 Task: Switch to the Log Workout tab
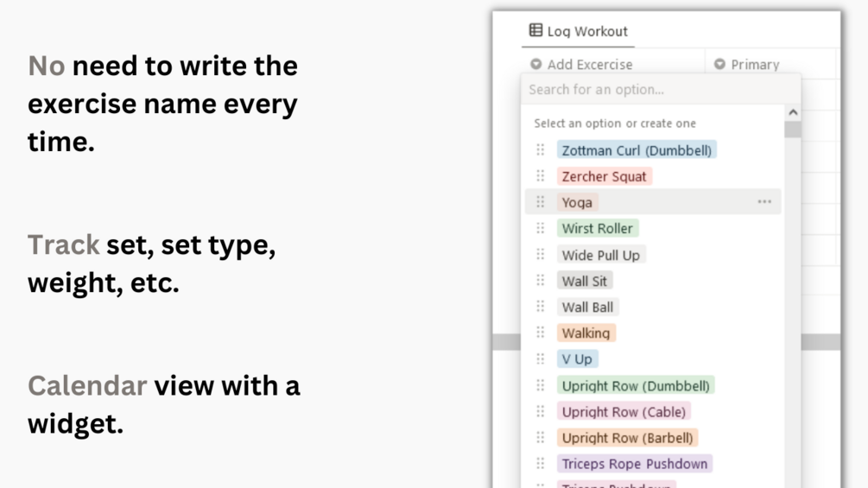pyautogui.click(x=579, y=31)
